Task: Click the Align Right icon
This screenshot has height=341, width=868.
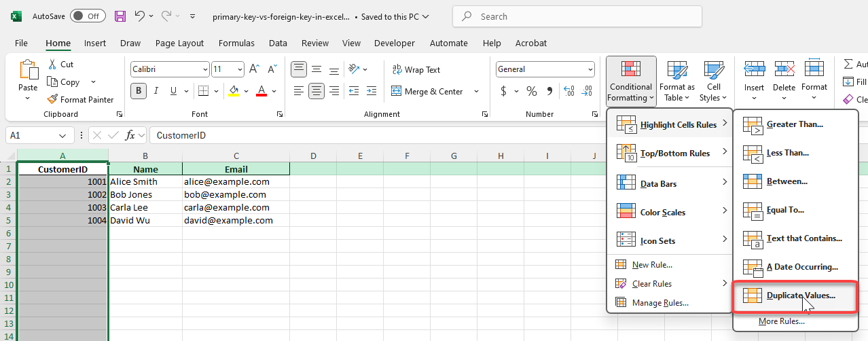Action: (x=333, y=91)
